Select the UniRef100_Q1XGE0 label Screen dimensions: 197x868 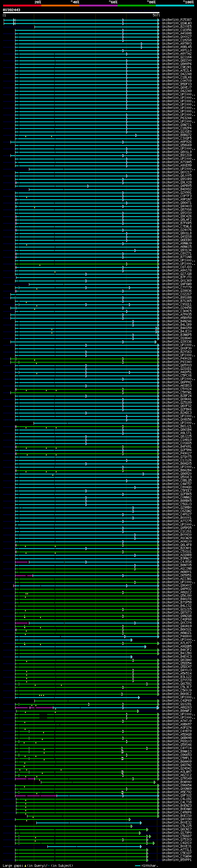(177, 132)
